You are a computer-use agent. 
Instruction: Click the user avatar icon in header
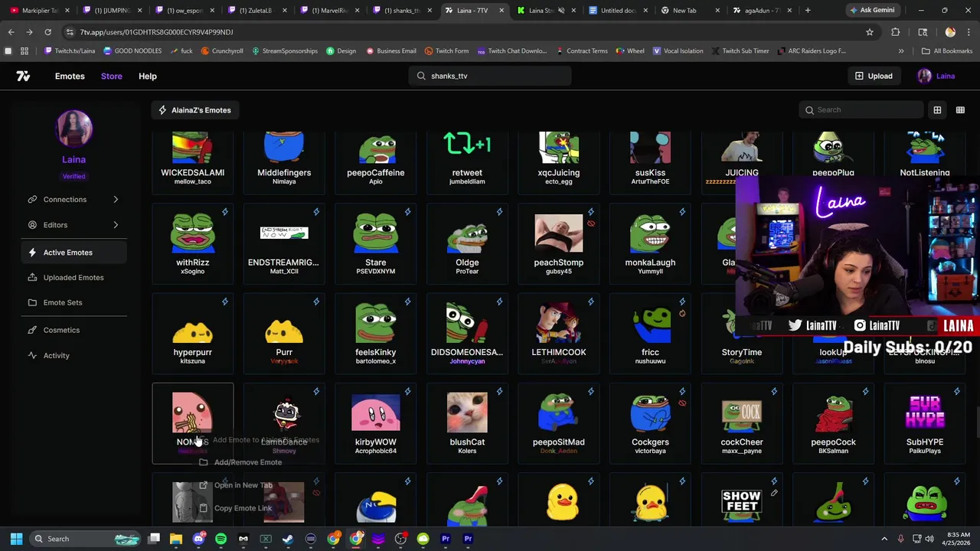924,76
